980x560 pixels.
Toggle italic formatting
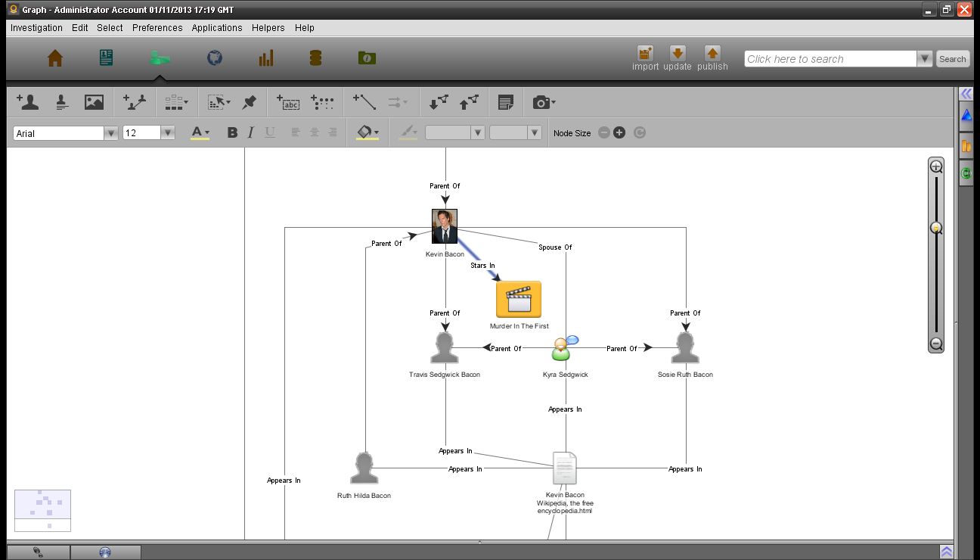(251, 132)
